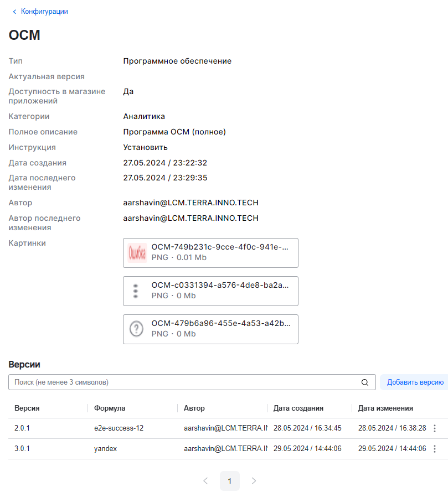The image size is (448, 492).
Task: Go to the next page arrow
Action: (254, 481)
